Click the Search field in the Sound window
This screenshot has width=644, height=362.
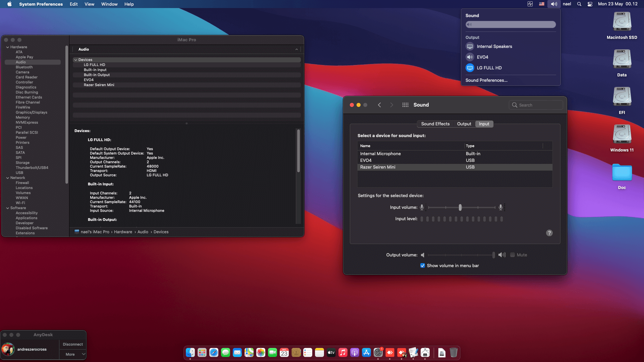tap(536, 105)
